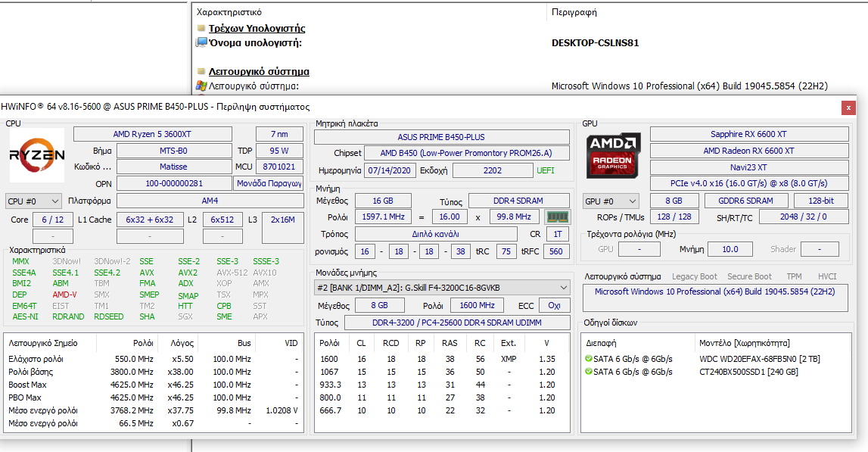868x452 pixels.
Task: Click the BIOS version '2202' field
Action: click(493, 170)
